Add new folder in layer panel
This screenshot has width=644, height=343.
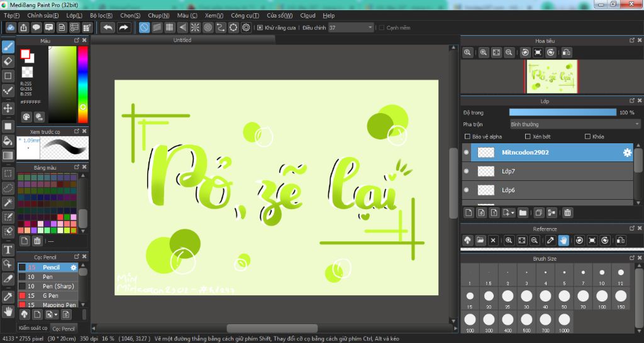tap(523, 212)
